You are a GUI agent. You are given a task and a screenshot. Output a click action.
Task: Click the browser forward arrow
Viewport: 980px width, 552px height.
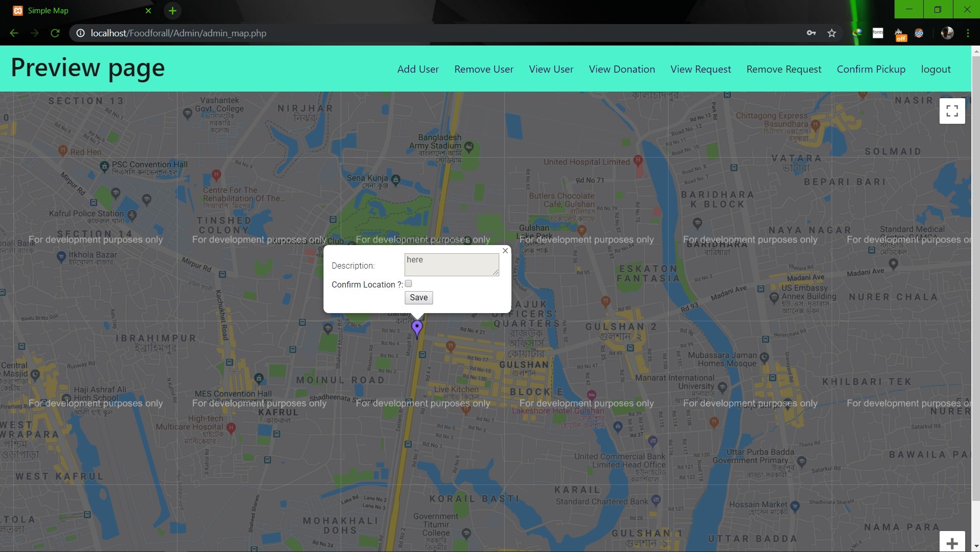coord(34,33)
